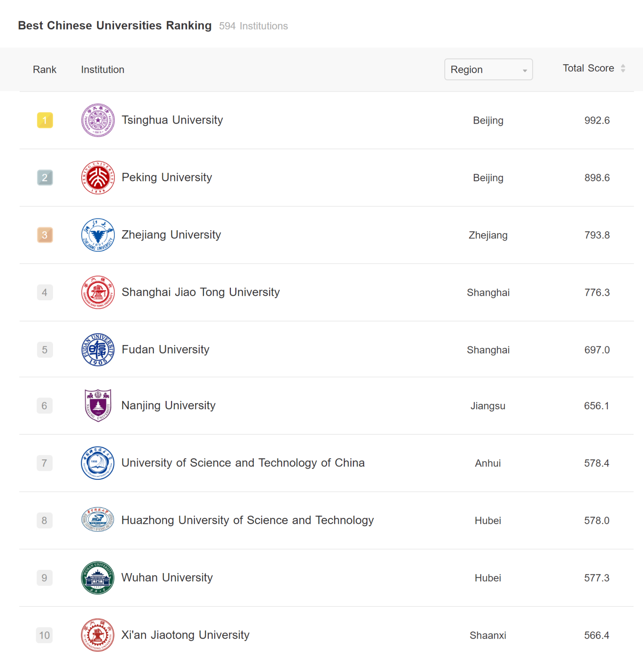Open Zhejiang University page
The height and width of the screenshot is (672, 643).
(171, 235)
